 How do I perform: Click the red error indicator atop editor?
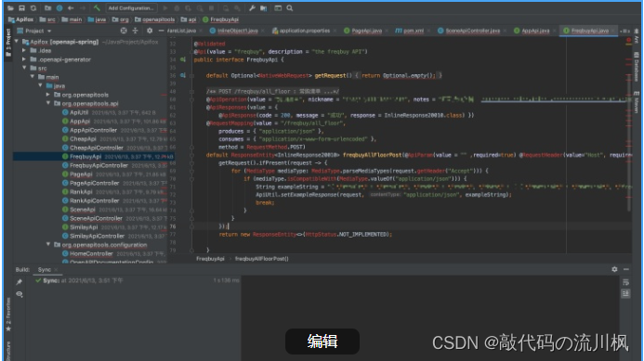click(x=628, y=40)
